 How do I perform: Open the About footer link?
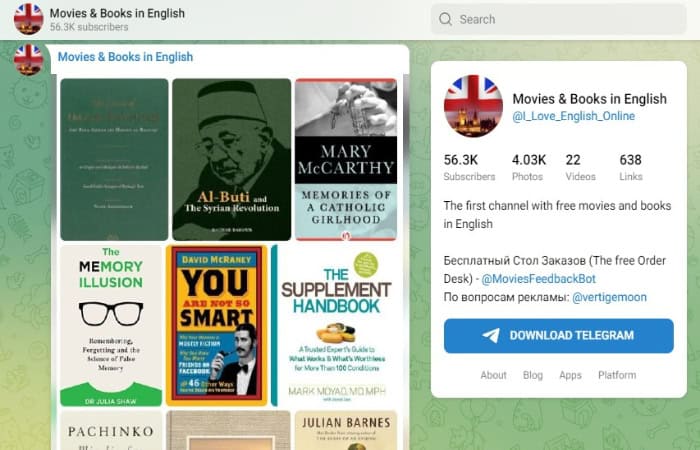493,375
